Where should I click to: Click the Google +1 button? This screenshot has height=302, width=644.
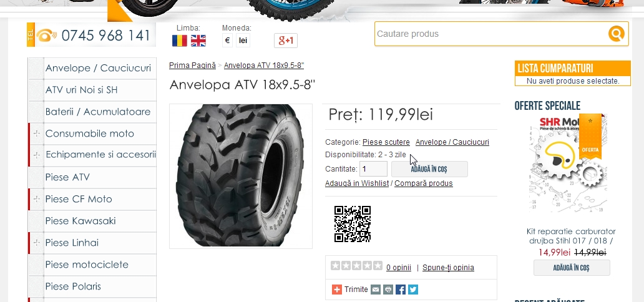[286, 41]
